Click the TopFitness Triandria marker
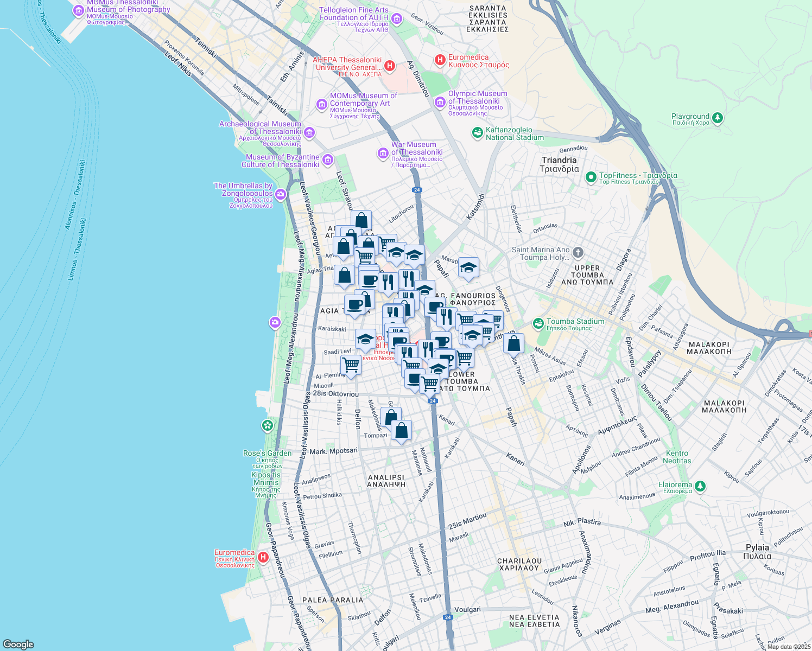Image resolution: width=812 pixels, height=651 pixels. (x=591, y=176)
